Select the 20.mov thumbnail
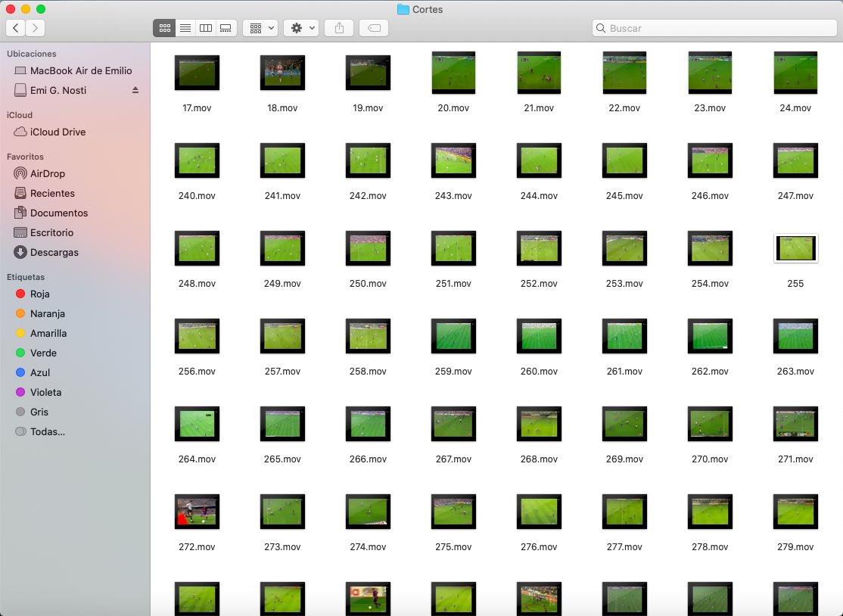Screen dimensions: 843x616 pyautogui.click(x=453, y=73)
